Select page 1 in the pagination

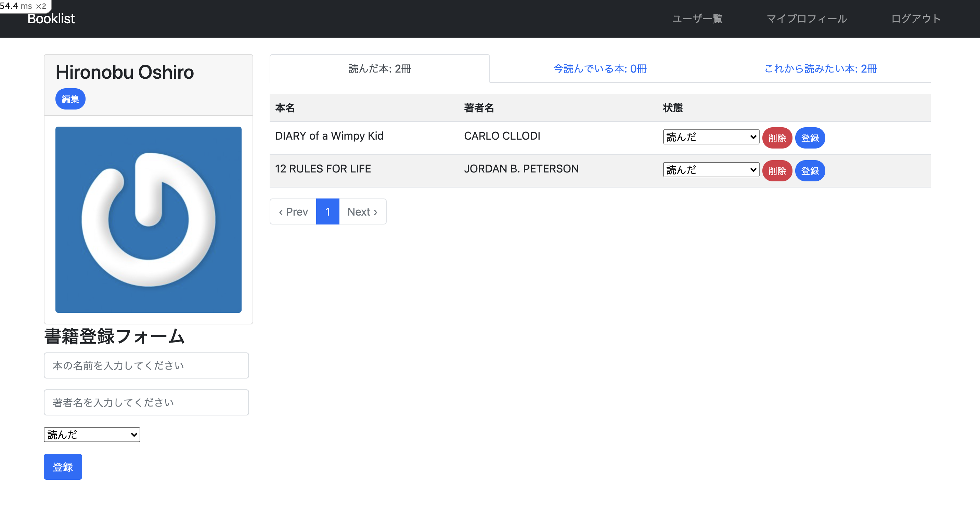click(327, 211)
